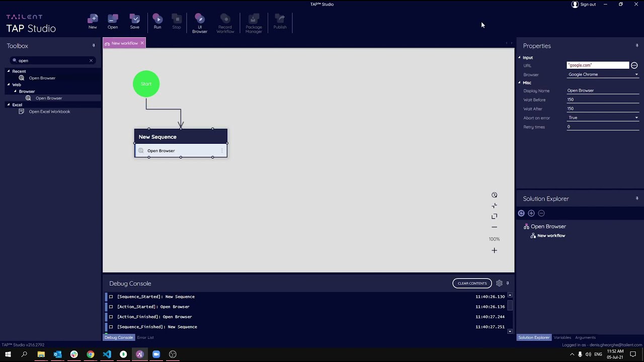Select Open Browser project in Solution Explorer
The height and width of the screenshot is (362, 644).
coord(548,226)
